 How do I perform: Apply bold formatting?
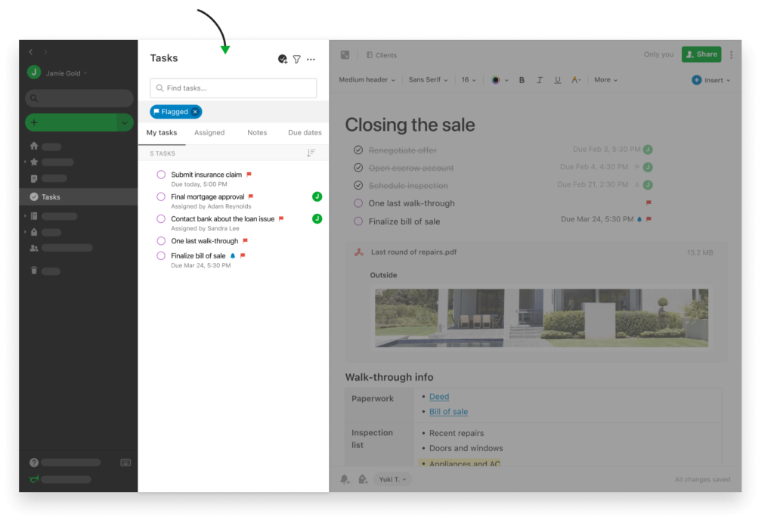522,79
